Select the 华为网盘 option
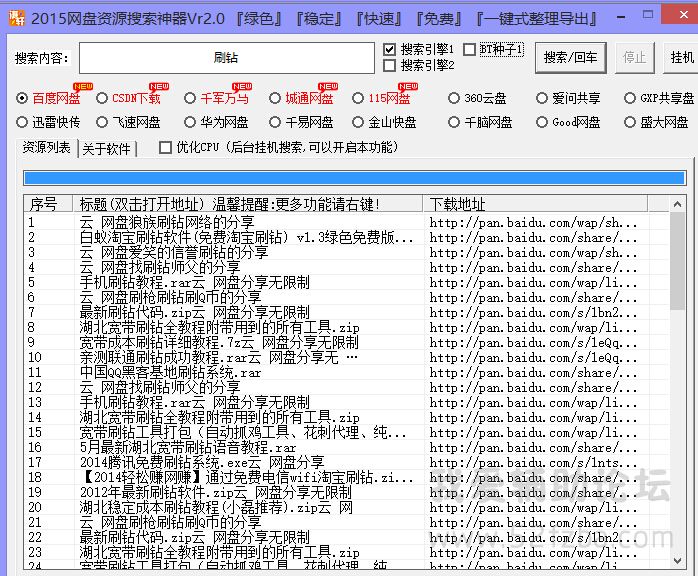Viewport: 698px width, 576px height. click(x=191, y=122)
